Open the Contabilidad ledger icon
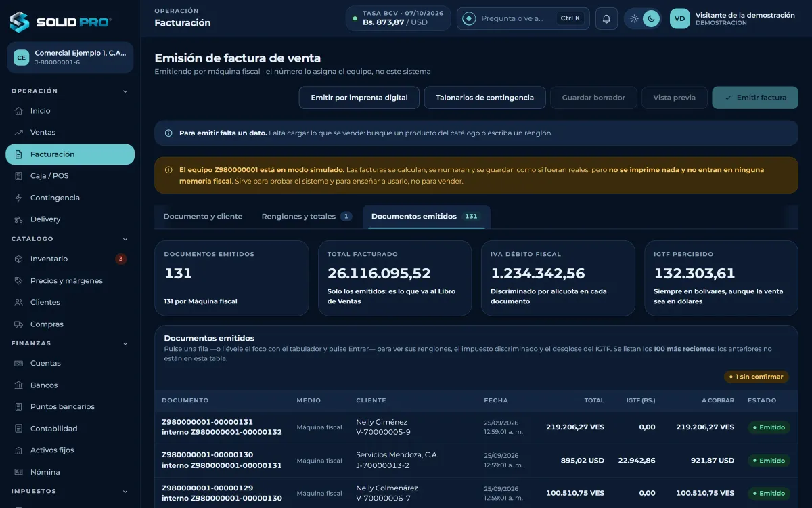Viewport: 812px width, 508px height. [x=18, y=429]
